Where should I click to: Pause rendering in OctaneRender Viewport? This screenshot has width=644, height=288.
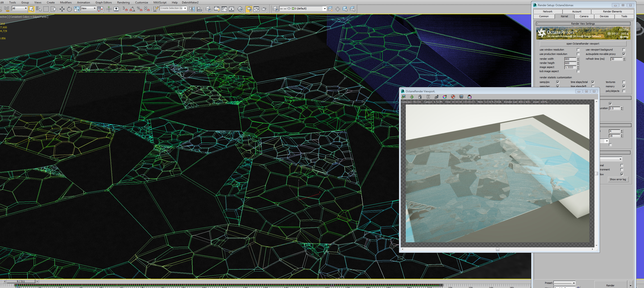[x=428, y=97]
